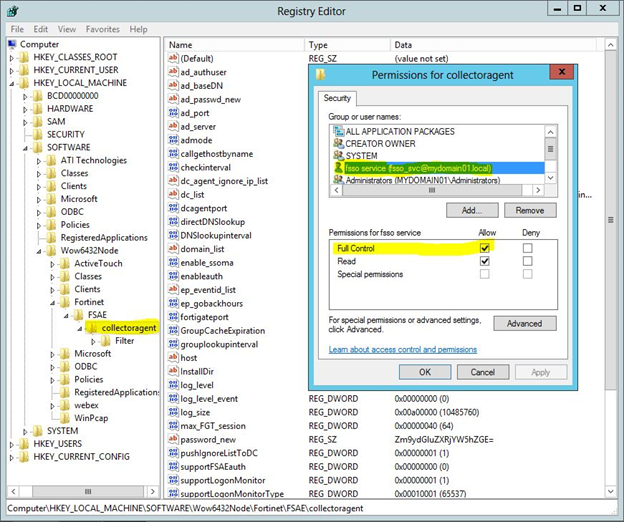The image size is (624, 522).
Task: Select the fsso service user icon
Action: point(338,168)
